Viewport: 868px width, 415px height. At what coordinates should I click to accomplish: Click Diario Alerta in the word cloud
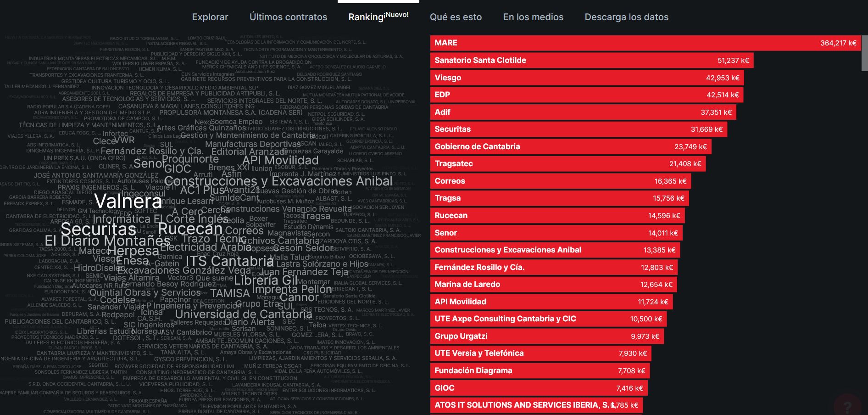click(250, 322)
